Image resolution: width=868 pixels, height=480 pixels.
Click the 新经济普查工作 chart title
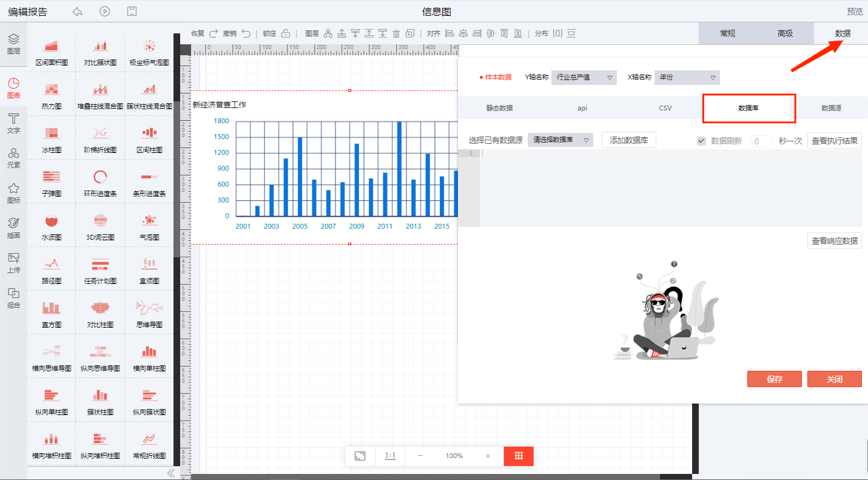tap(220, 105)
